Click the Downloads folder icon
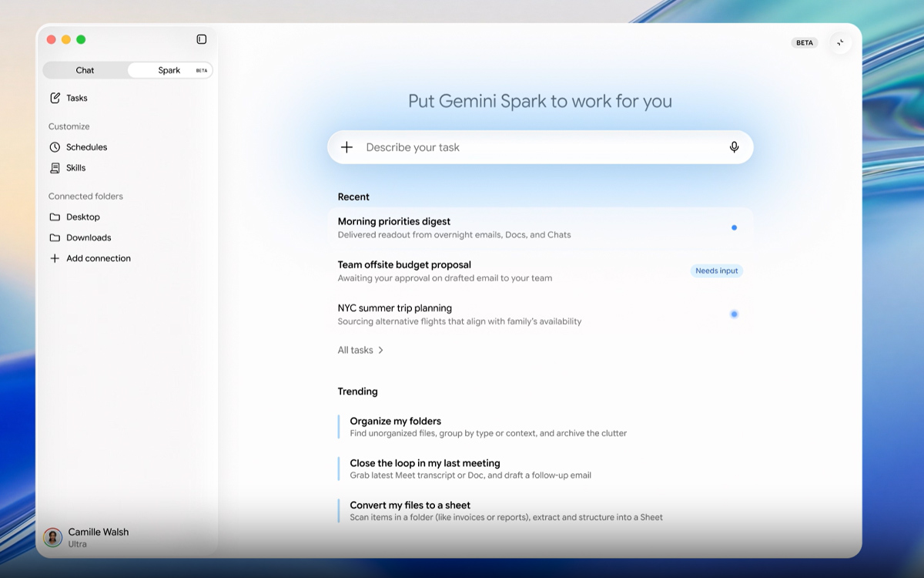Viewport: 924px width, 578px height. pos(55,238)
